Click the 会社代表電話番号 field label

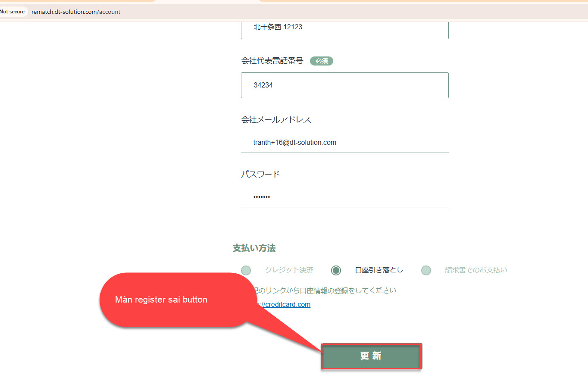[272, 61]
